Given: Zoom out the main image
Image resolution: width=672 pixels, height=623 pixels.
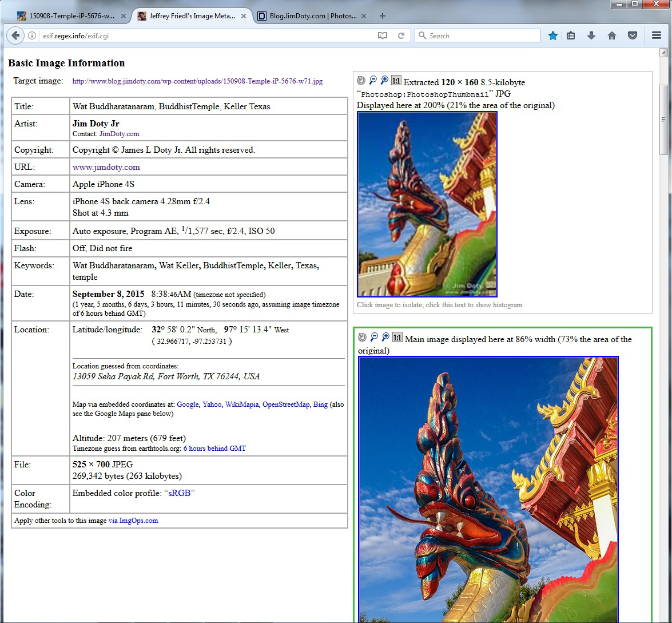Looking at the screenshot, I should coord(374,337).
